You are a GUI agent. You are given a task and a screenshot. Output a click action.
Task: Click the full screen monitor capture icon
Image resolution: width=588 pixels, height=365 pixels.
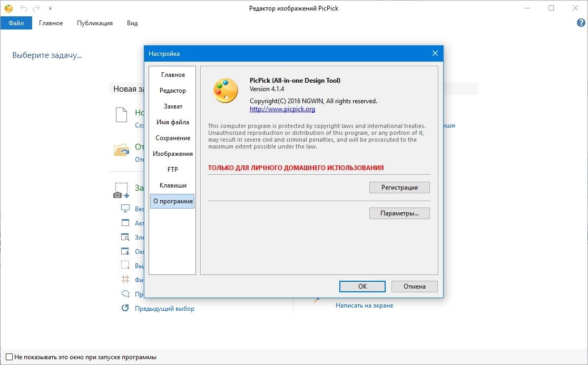[125, 209]
